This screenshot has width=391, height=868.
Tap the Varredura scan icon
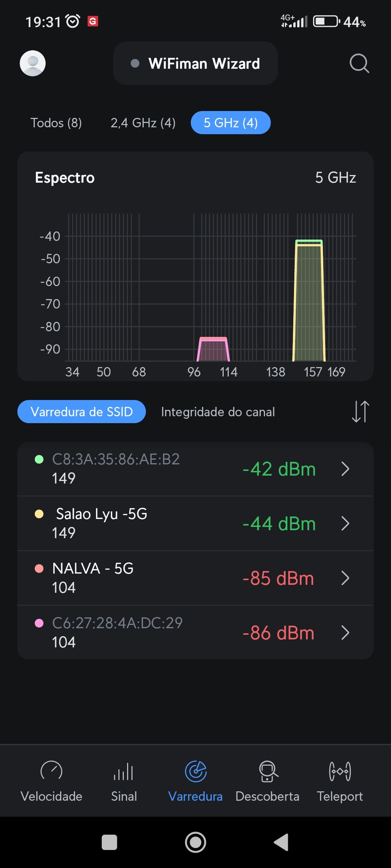[195, 771]
